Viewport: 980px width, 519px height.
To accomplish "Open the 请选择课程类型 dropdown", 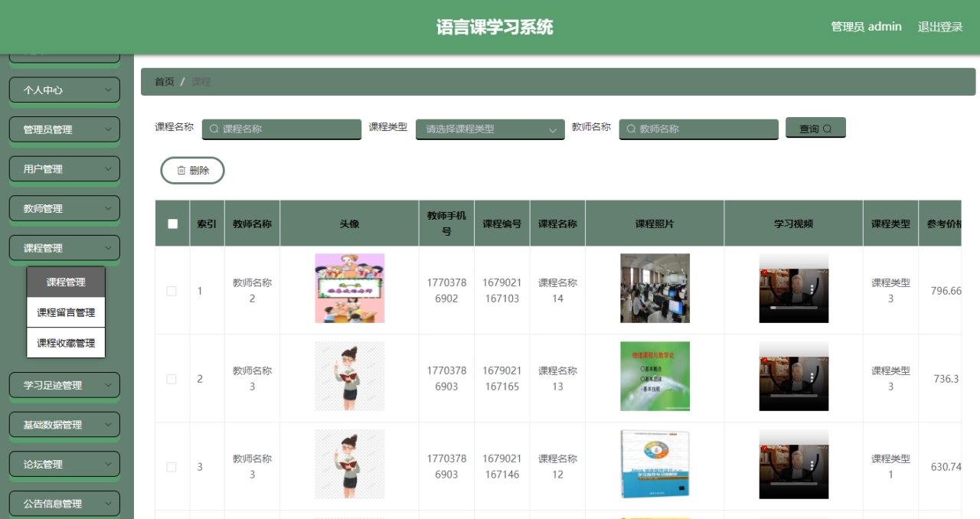I will coord(490,129).
